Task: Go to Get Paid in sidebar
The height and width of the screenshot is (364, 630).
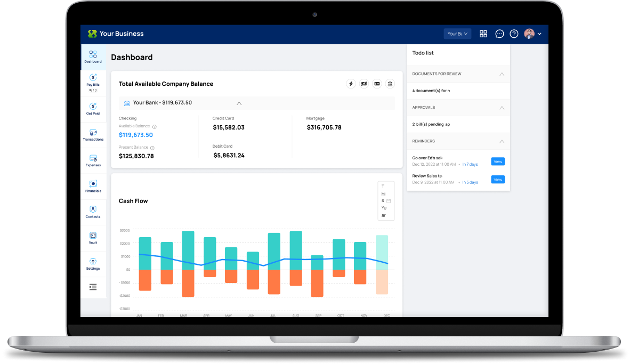Action: 93,109
